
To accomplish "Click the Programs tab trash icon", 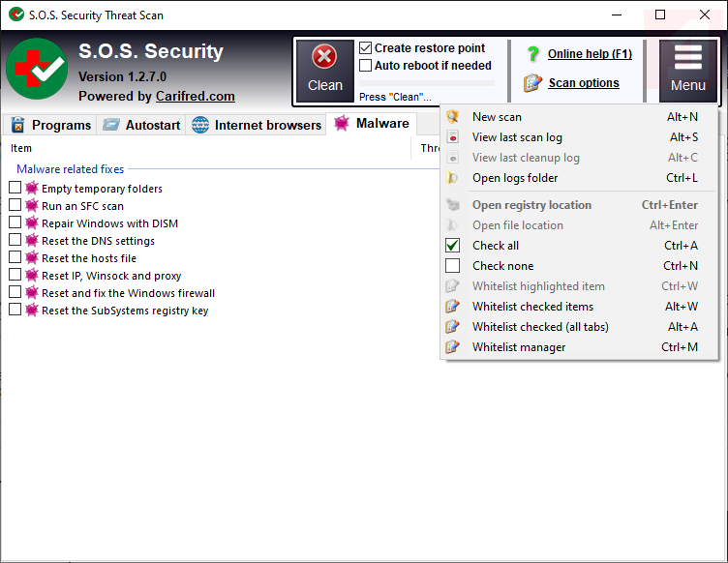I will coord(17,125).
